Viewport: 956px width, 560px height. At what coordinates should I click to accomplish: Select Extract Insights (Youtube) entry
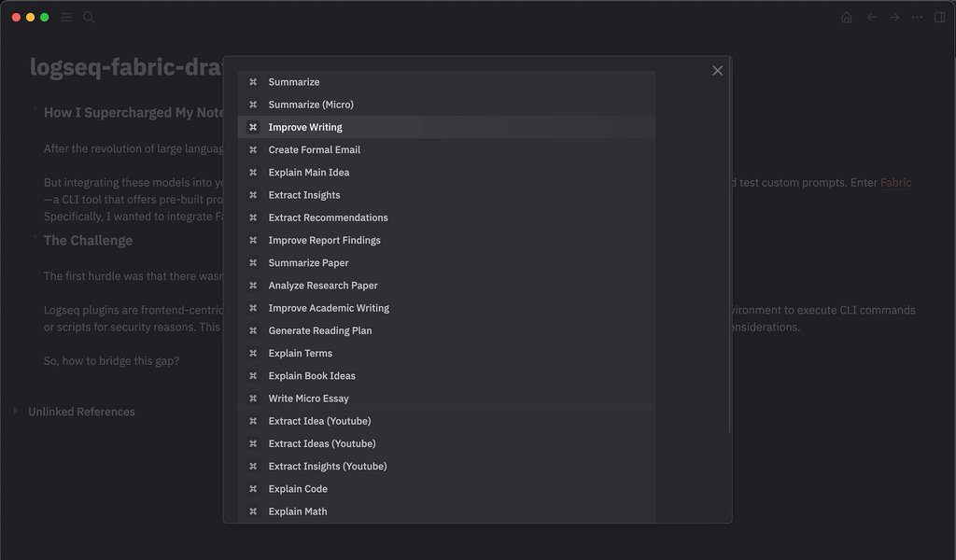tap(446, 466)
